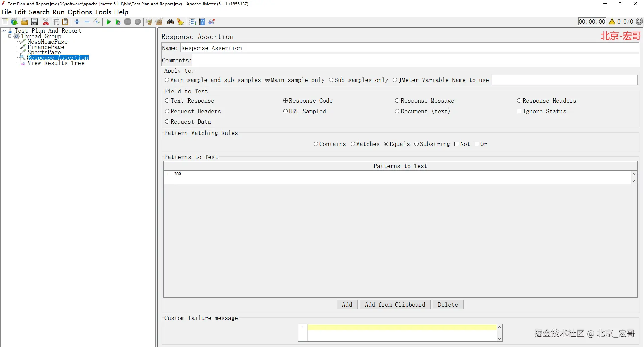
Task: Click the Expand All plus icon
Action: (77, 22)
